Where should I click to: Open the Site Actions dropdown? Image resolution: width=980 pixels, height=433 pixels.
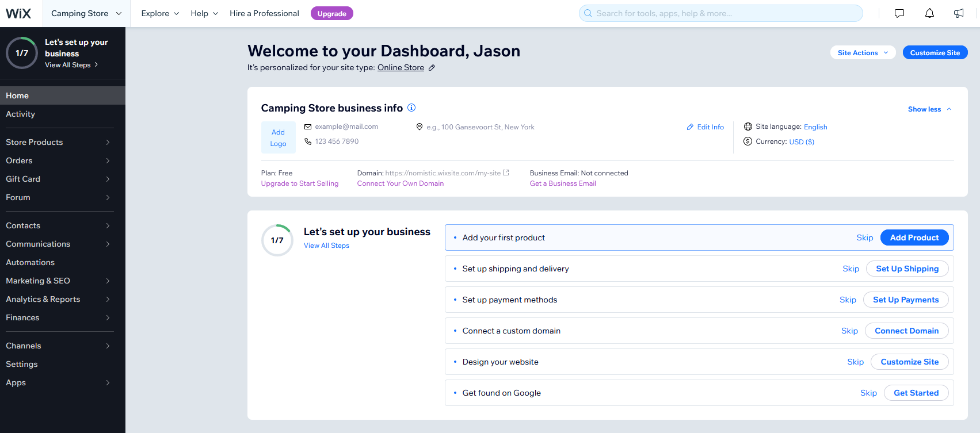pos(863,52)
